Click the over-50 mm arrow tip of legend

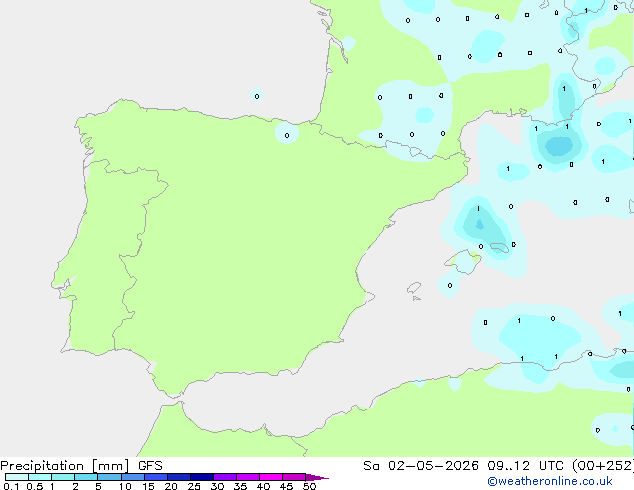tap(317, 477)
